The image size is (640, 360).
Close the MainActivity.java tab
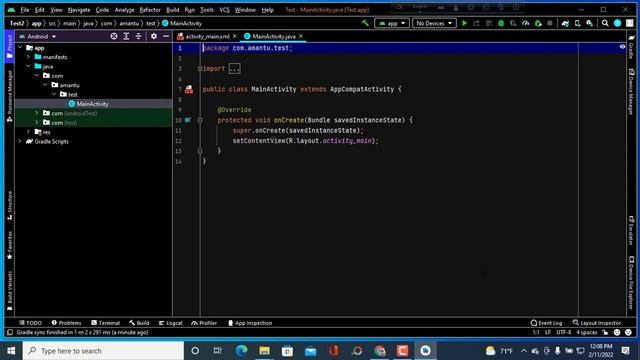[x=301, y=36]
